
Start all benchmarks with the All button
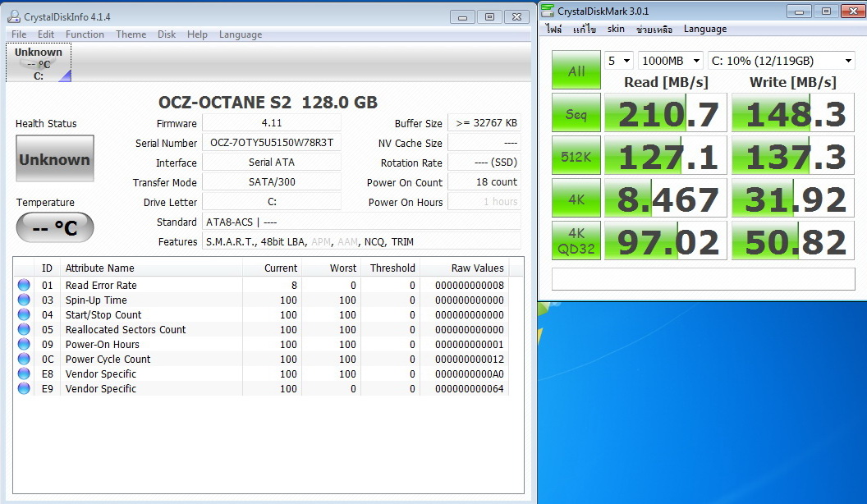tap(576, 71)
